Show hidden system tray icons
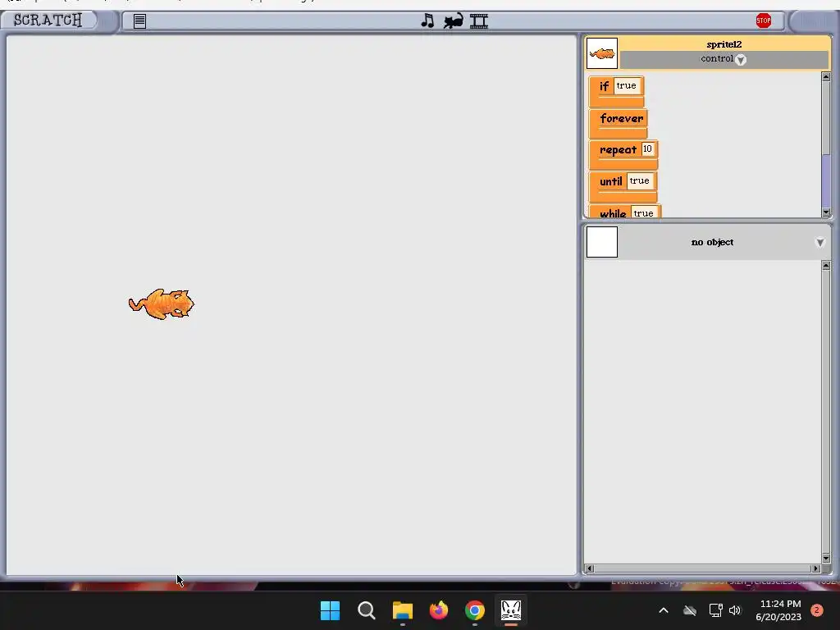840x630 pixels. tap(663, 610)
